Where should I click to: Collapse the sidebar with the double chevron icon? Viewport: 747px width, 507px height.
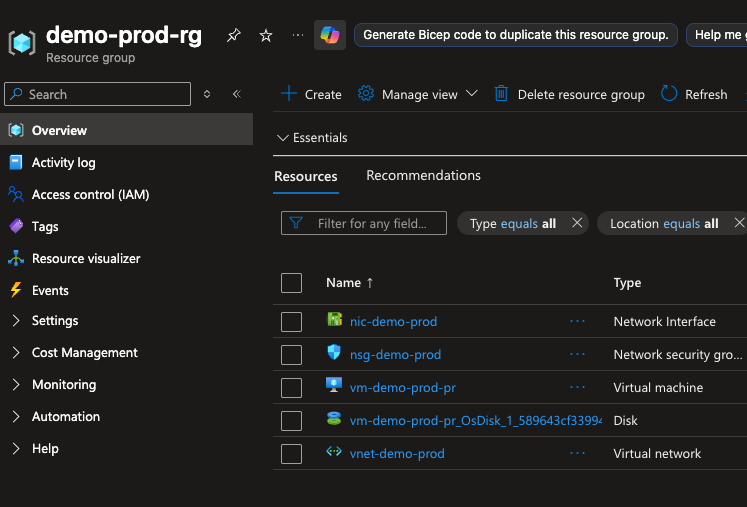pos(237,94)
